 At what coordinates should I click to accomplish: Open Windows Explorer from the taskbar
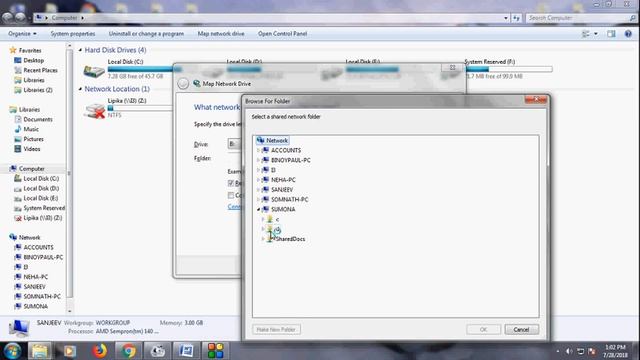40,351
